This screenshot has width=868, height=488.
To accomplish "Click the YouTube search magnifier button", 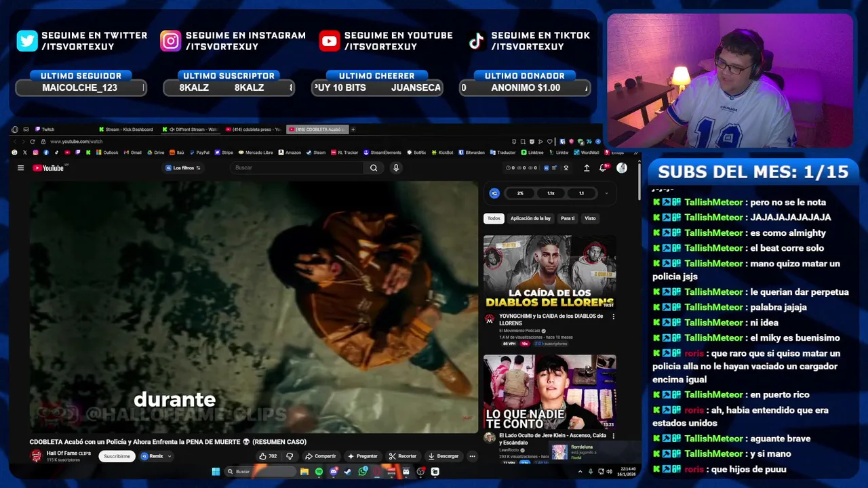I will tap(374, 168).
